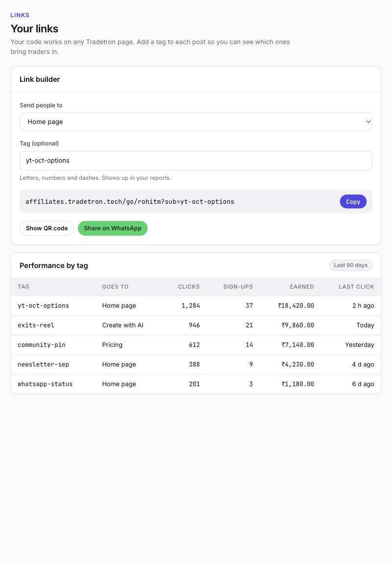Click the 'Performance by tag' card title

tap(53, 266)
